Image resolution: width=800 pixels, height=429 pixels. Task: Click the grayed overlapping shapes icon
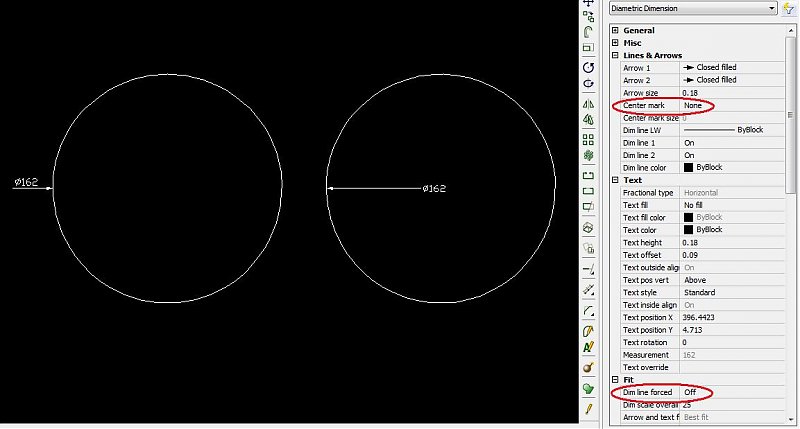588,248
